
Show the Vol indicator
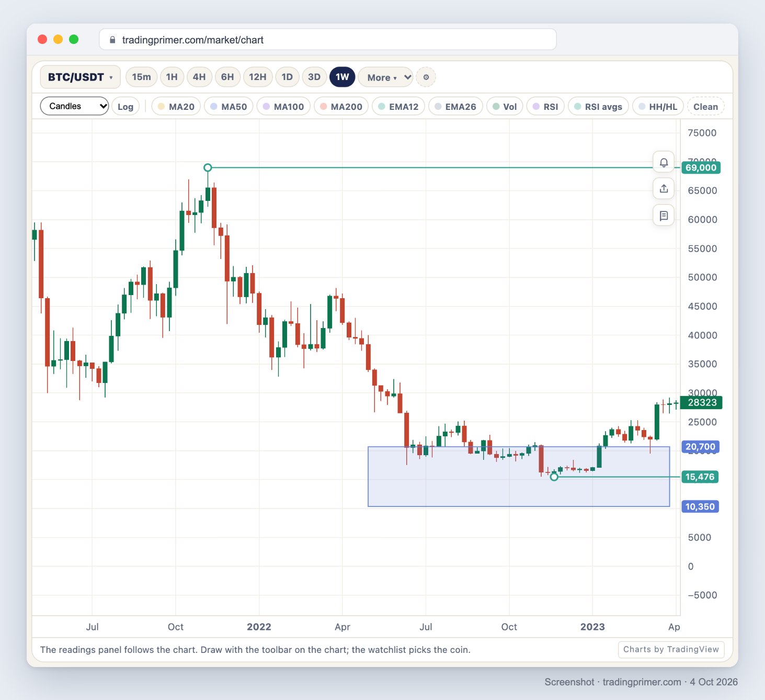click(x=505, y=107)
